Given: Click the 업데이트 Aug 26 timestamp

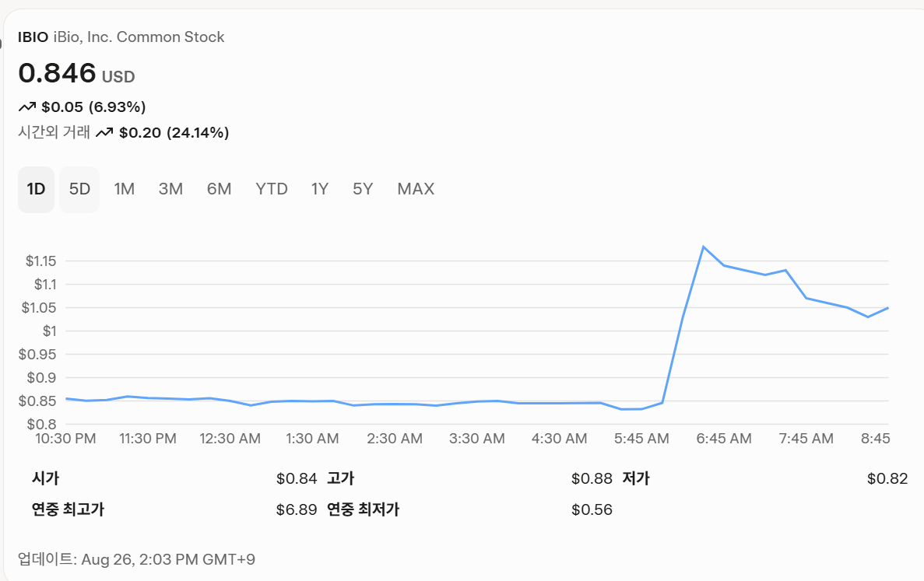Looking at the screenshot, I should 136,559.
